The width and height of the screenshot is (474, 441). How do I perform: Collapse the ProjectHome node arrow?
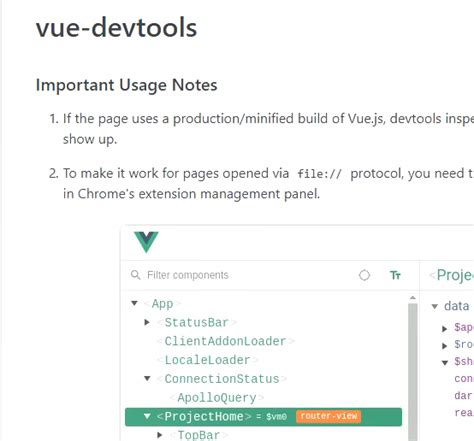[x=147, y=416]
